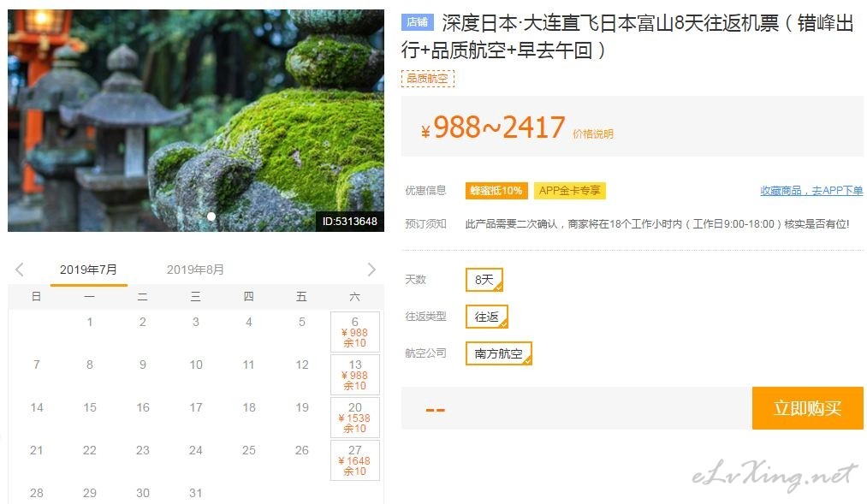867x504 pixels.
Task: Click calendar date 1
Action: click(x=90, y=322)
